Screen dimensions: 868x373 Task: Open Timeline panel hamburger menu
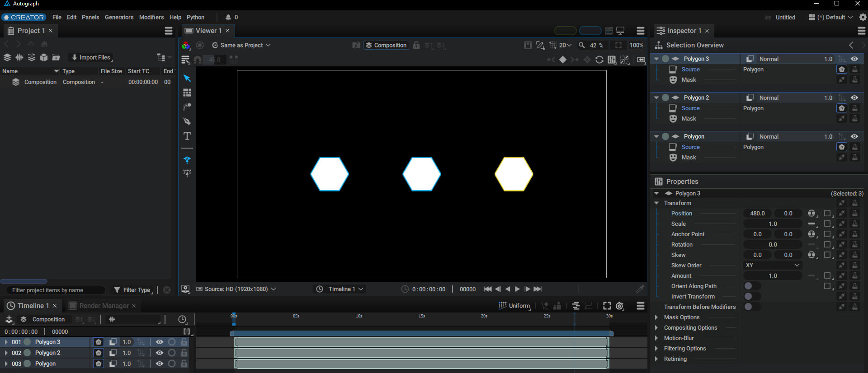(x=641, y=306)
